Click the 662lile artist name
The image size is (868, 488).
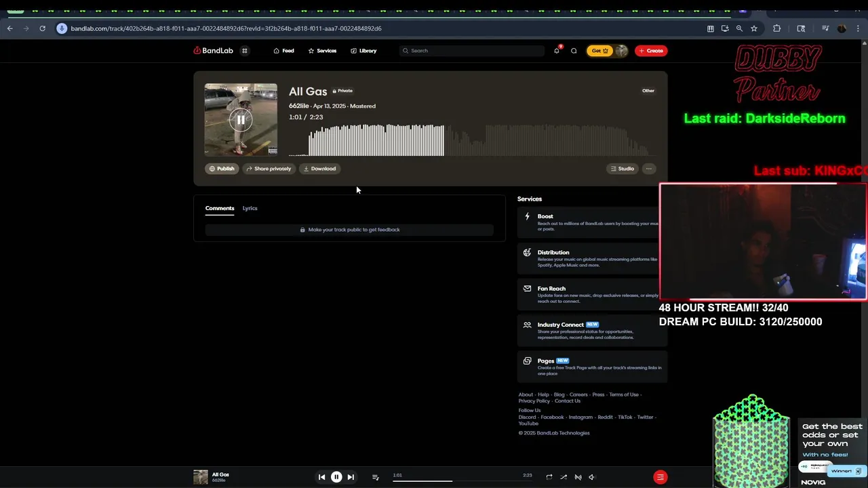(x=298, y=106)
